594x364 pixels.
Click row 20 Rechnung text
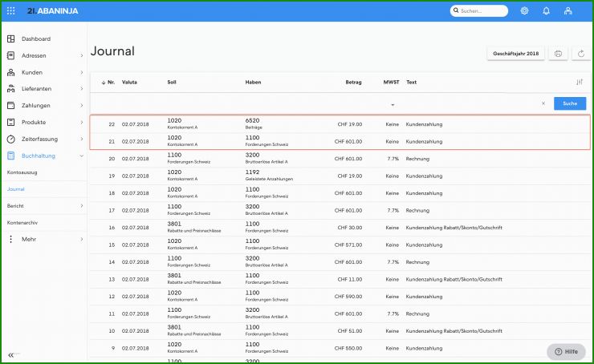tap(417, 159)
